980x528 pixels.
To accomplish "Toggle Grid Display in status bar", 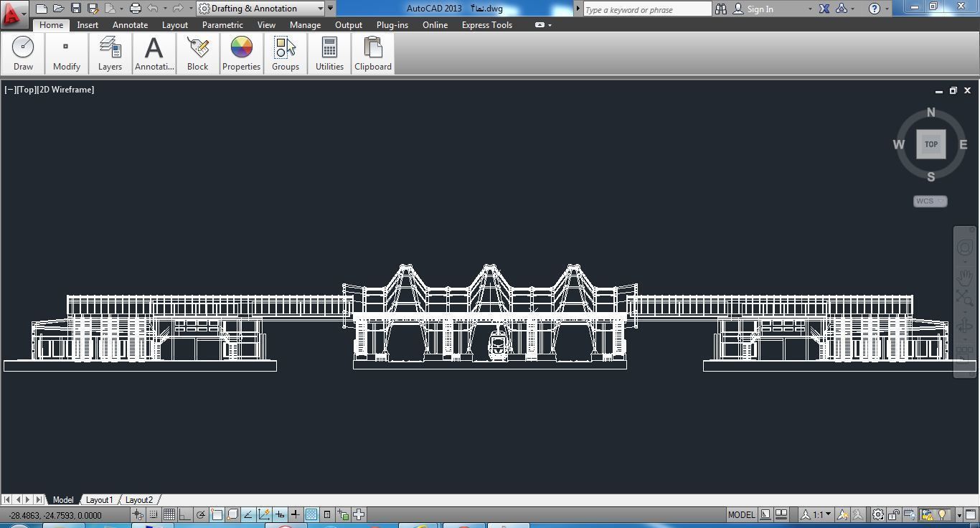I will [169, 514].
